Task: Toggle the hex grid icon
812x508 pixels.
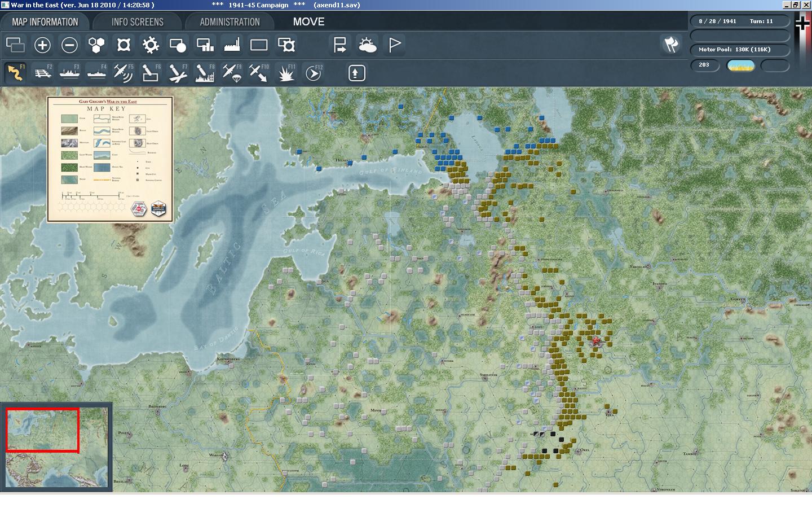Action: point(96,45)
